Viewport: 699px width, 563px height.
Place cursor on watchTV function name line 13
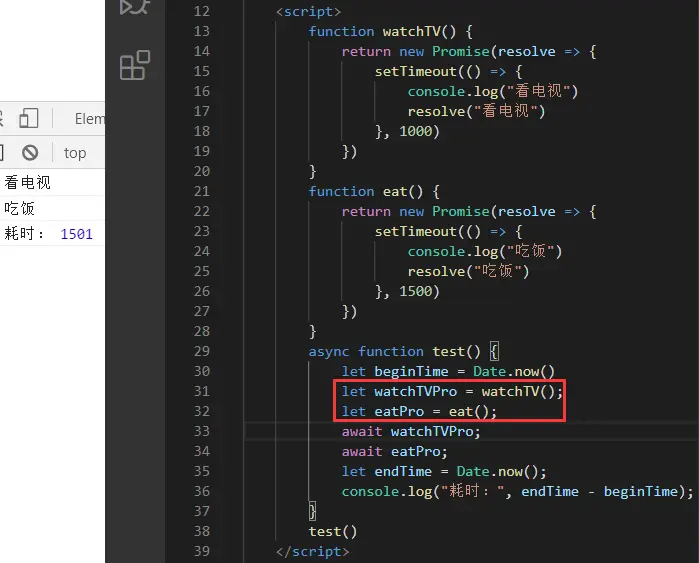point(411,31)
